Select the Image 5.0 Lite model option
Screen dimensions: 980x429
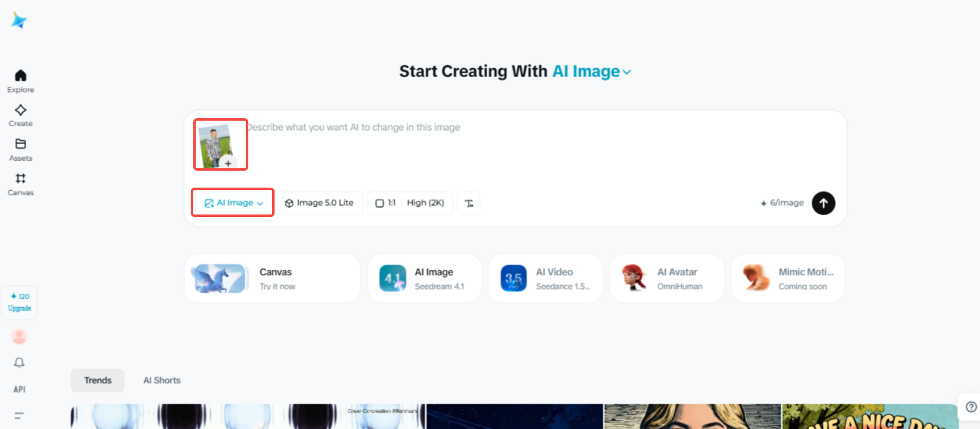click(320, 203)
